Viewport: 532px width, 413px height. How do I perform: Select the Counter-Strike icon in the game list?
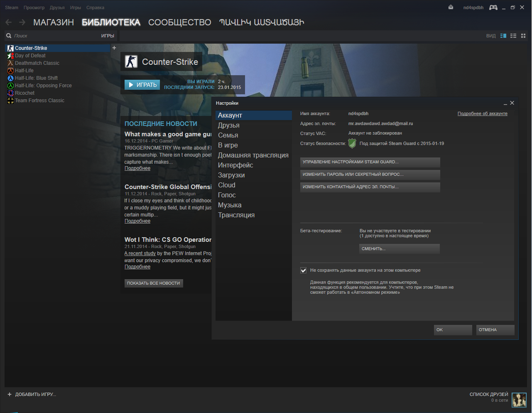(10, 48)
